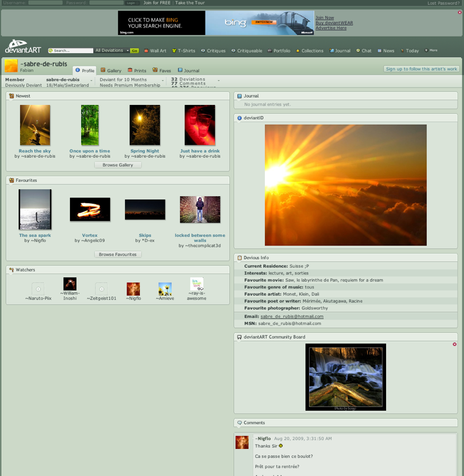Screen dimensions: 464x476
Task: Open the Just have a drink thumbnail
Action: click(x=200, y=125)
